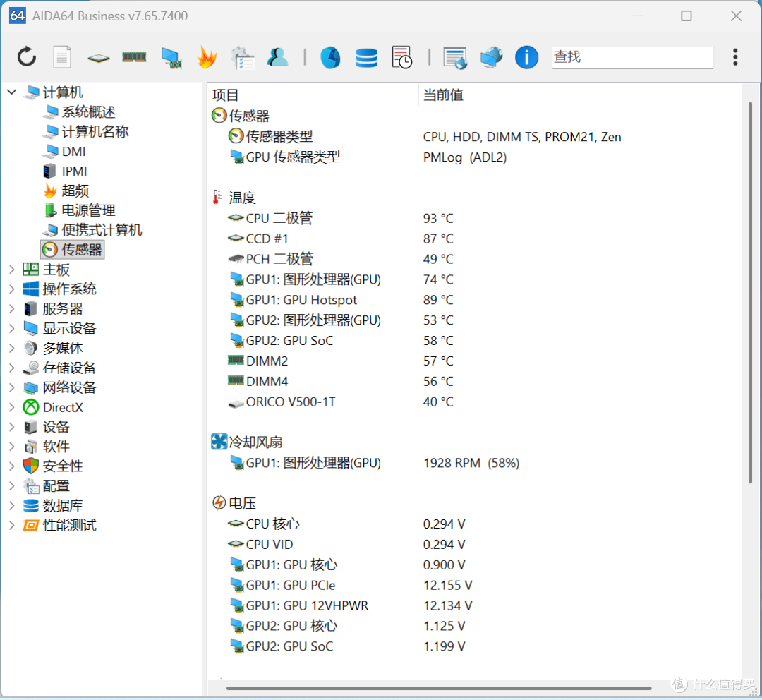The image size is (762, 700).
Task: Expand the 显示设备 tree node
Action: (x=12, y=328)
